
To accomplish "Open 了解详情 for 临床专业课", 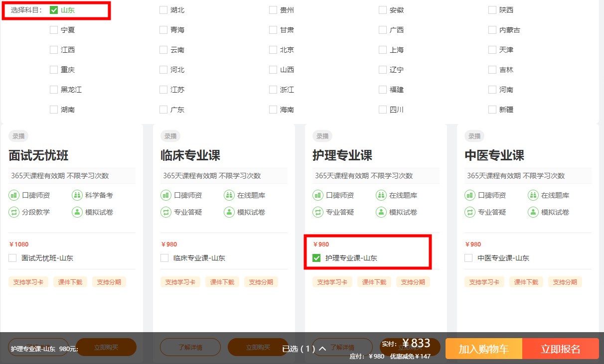I will click(x=190, y=347).
